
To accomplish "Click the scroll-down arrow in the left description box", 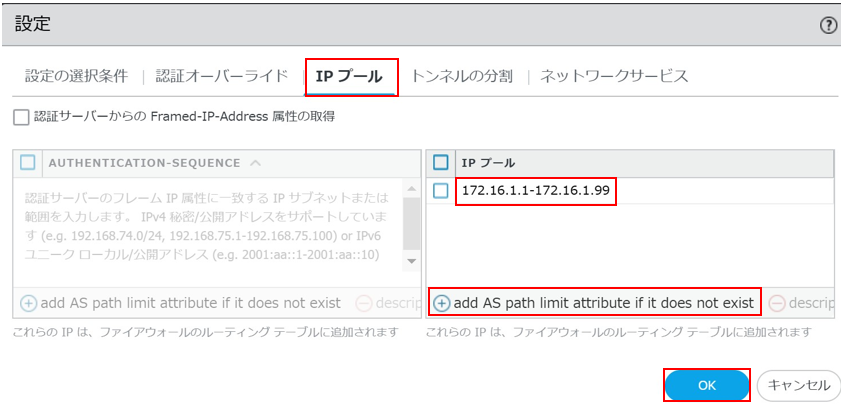I will 410,261.
